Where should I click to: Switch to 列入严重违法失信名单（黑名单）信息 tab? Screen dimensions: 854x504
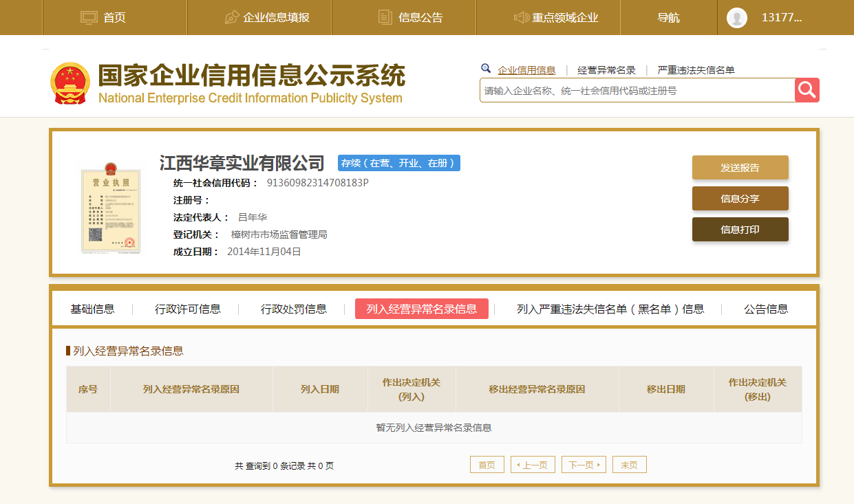[610, 309]
